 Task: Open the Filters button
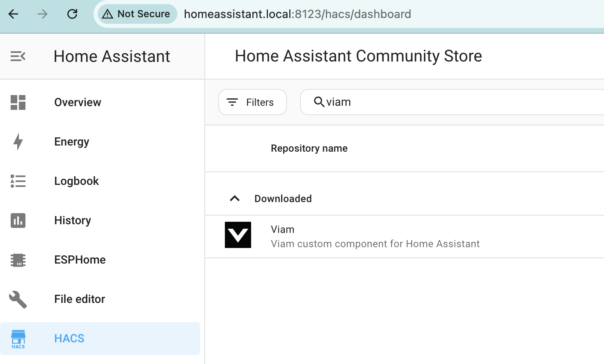point(252,102)
